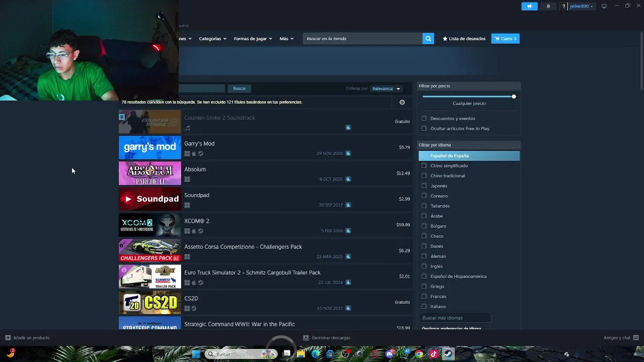
Task: Click the Steam taskbar icon
Action: 448,354
